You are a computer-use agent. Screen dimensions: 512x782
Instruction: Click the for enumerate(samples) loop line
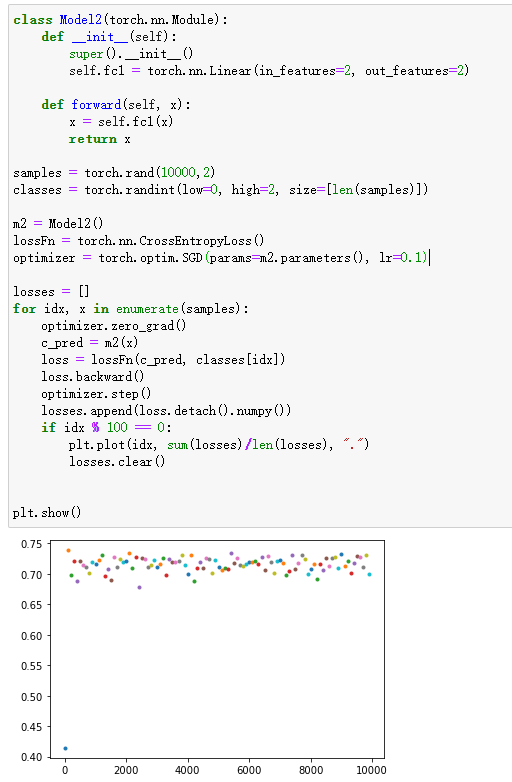pos(131,309)
